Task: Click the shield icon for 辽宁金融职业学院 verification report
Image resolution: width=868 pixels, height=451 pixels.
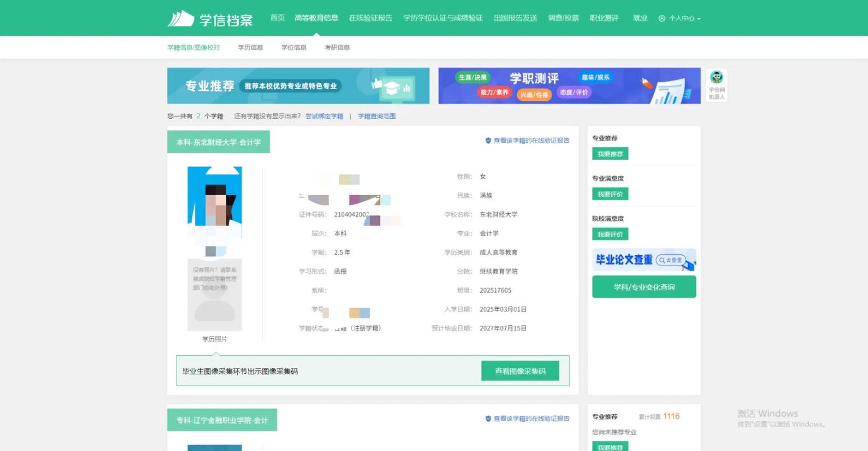Action: (488, 419)
